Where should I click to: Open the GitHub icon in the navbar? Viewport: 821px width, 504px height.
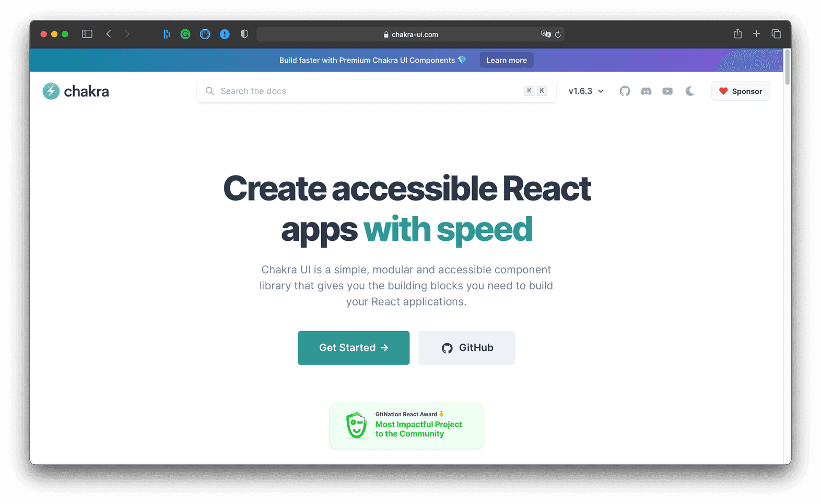(x=625, y=91)
